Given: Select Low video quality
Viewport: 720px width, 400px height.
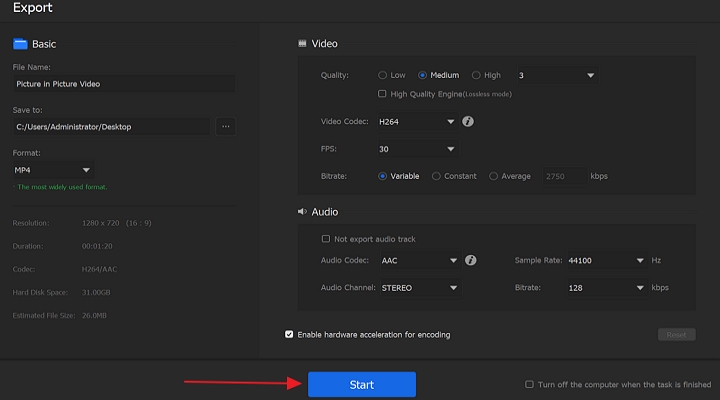Looking at the screenshot, I should (383, 75).
